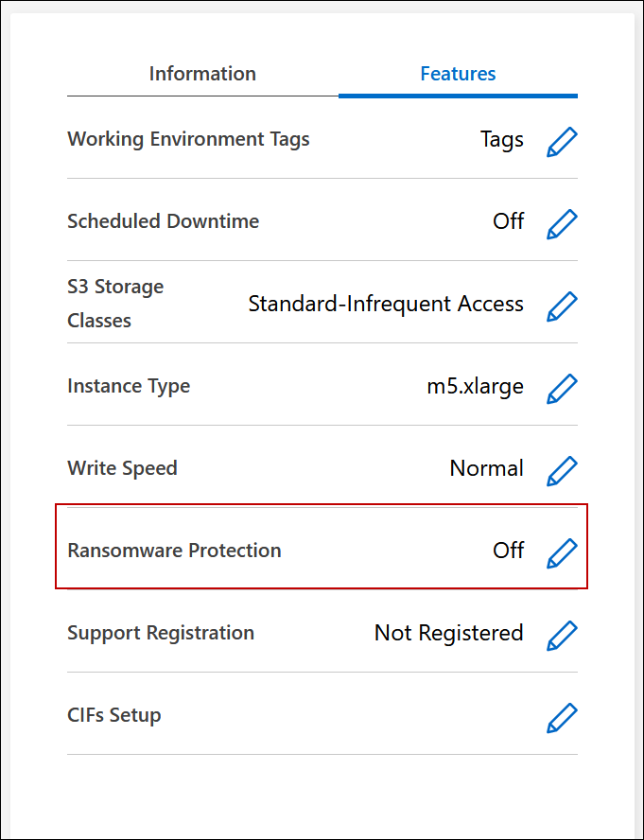
Task: Edit S3 Storage Classes setting
Action: click(x=562, y=306)
